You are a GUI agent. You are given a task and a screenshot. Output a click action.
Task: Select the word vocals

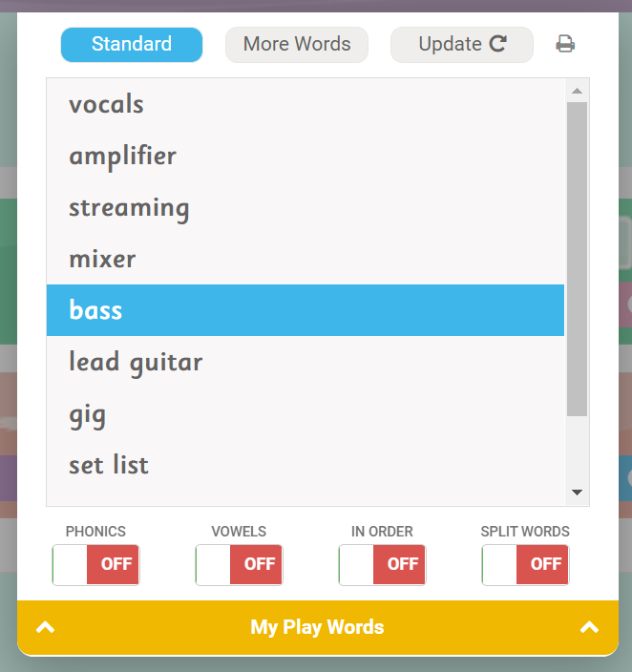pos(106,104)
